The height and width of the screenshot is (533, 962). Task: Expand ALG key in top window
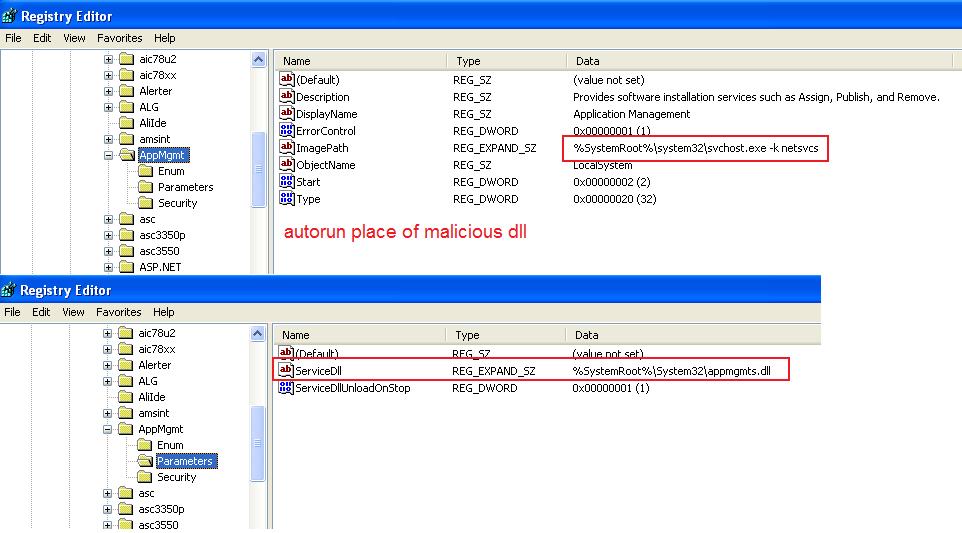pyautogui.click(x=109, y=107)
